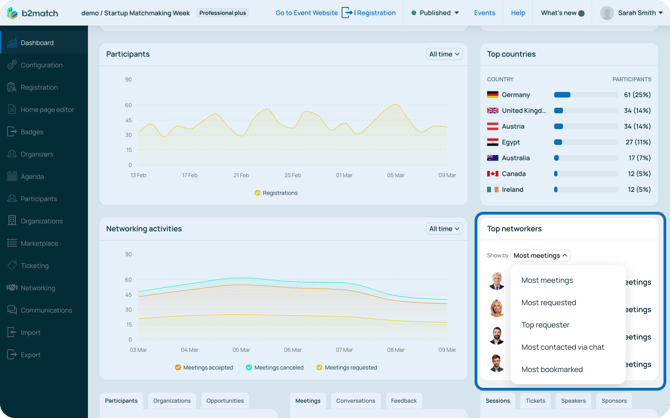Image resolution: width=670 pixels, height=418 pixels.
Task: Toggle Meetings canceled legend checkbox
Action: (249, 367)
